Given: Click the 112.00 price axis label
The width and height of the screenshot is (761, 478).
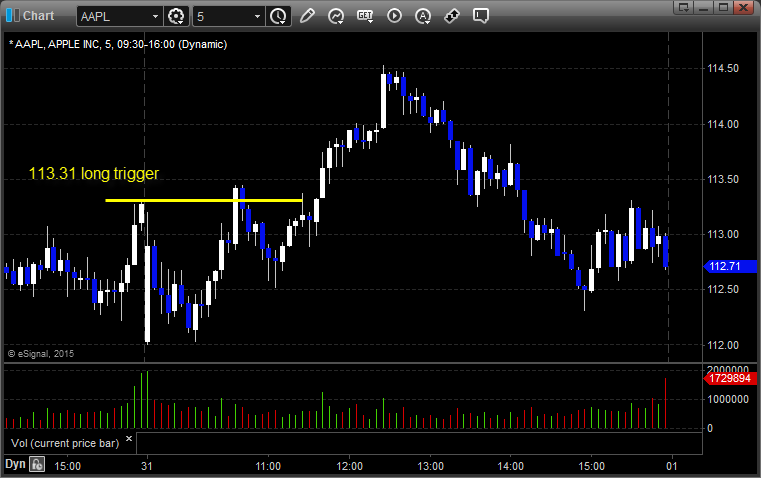Looking at the screenshot, I should pos(723,346).
